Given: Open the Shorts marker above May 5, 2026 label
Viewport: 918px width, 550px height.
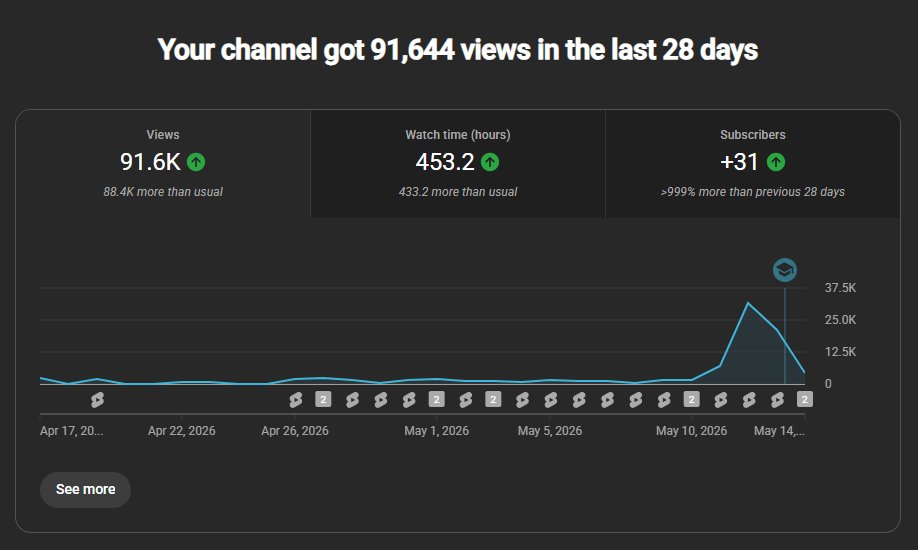Looking at the screenshot, I should [550, 399].
